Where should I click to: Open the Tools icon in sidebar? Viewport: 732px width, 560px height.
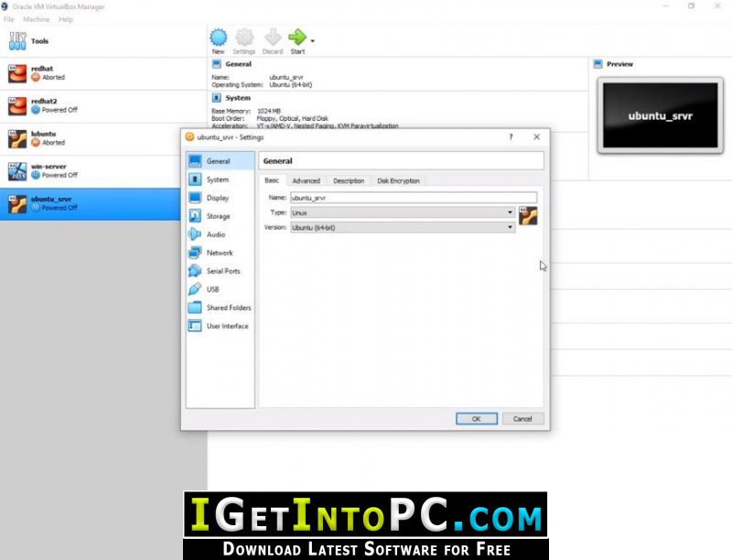(x=17, y=41)
